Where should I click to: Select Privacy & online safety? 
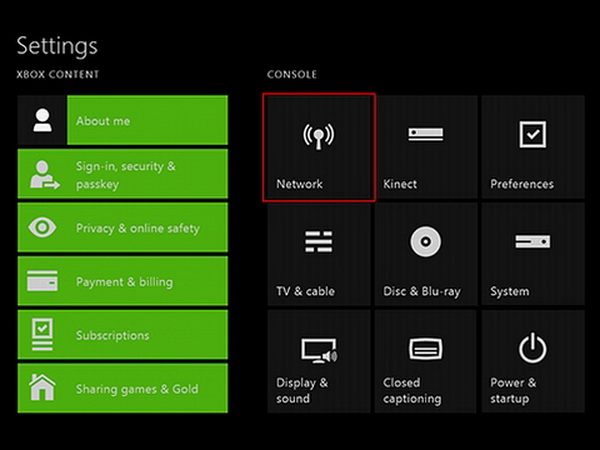click(x=123, y=227)
